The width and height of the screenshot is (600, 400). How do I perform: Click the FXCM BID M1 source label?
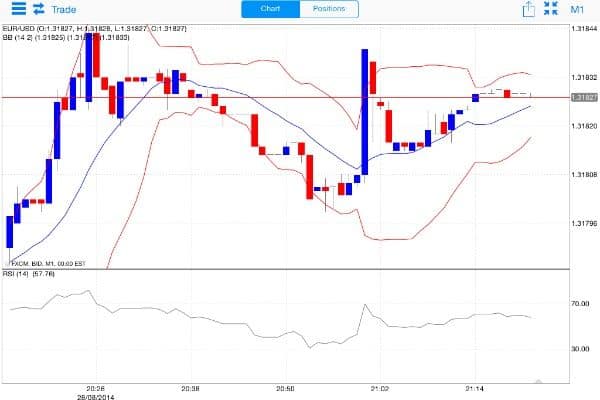coord(47,264)
